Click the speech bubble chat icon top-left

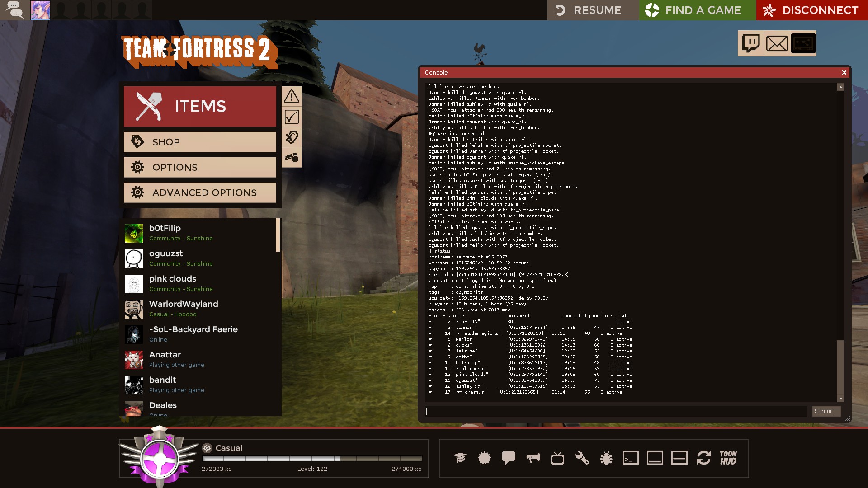click(x=14, y=10)
